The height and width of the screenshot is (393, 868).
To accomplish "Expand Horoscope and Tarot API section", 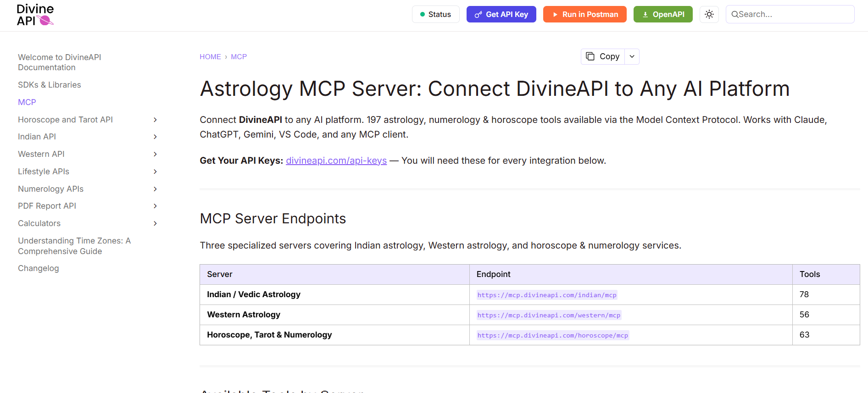I will pyautogui.click(x=155, y=120).
